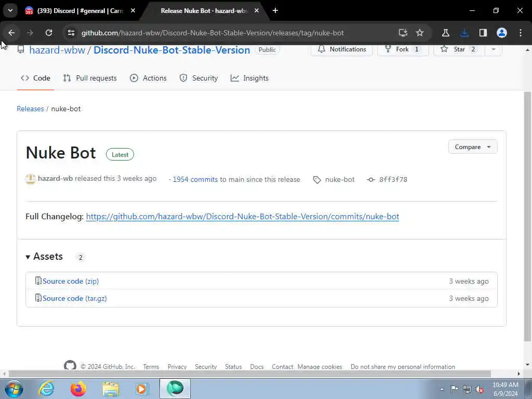Collapse the Assets section
The height and width of the screenshot is (399, 532).
(44, 257)
